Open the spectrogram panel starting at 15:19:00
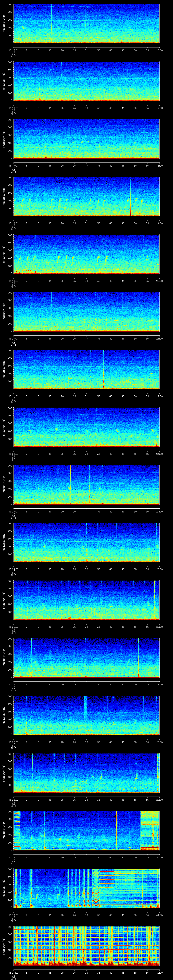This screenshot has height=980, width=173. coord(87,255)
